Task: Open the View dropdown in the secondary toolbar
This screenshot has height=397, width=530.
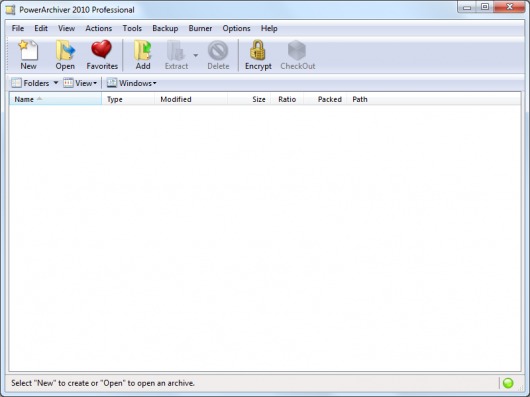Action: tap(80, 83)
